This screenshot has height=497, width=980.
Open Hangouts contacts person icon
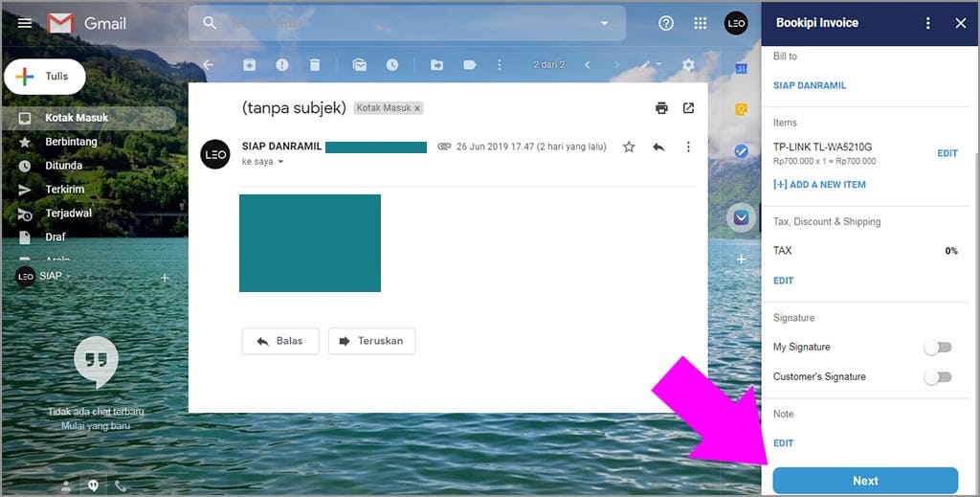point(66,486)
